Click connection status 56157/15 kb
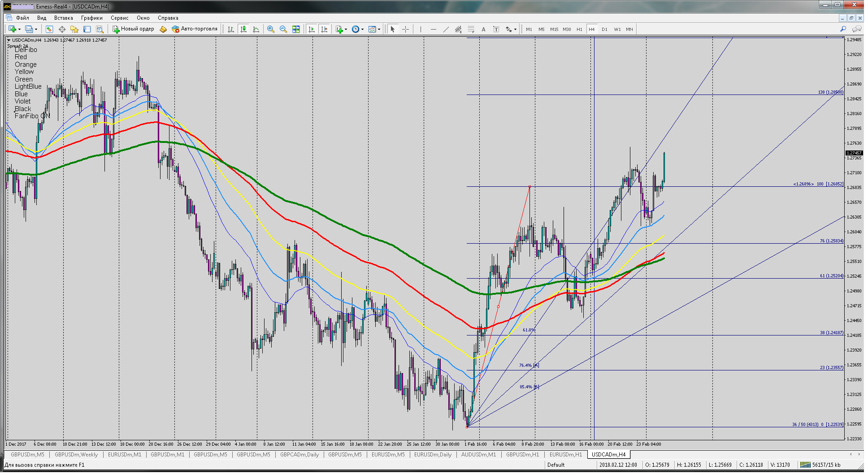868x473 pixels. click(x=820, y=464)
